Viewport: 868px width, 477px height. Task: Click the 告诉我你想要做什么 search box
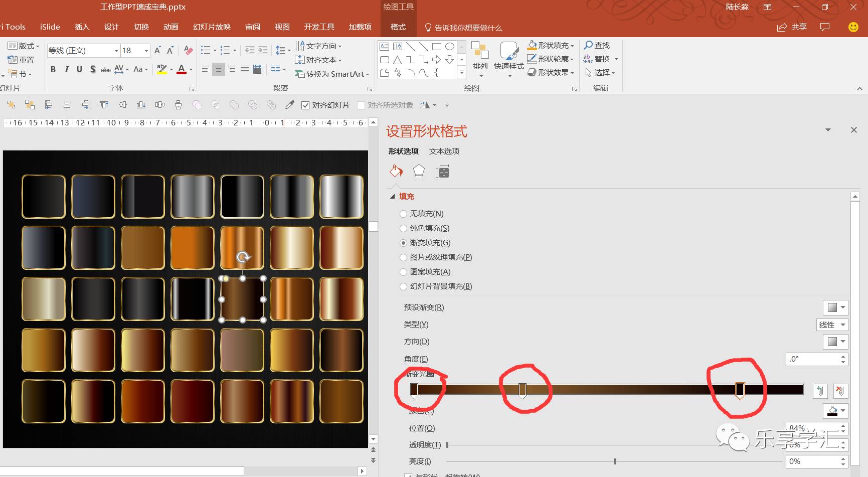click(x=463, y=28)
